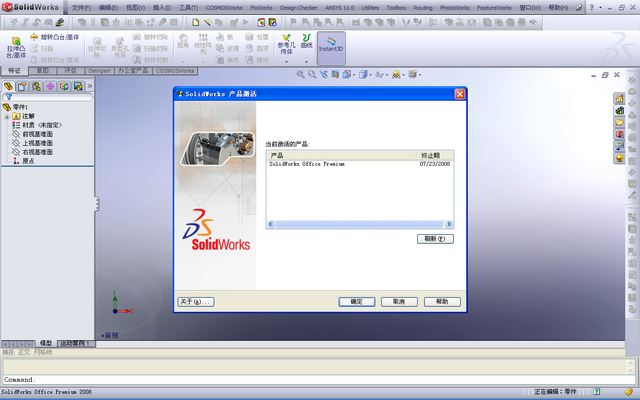Select 原点 origin in the tree
The width and height of the screenshot is (640, 400).
24,161
